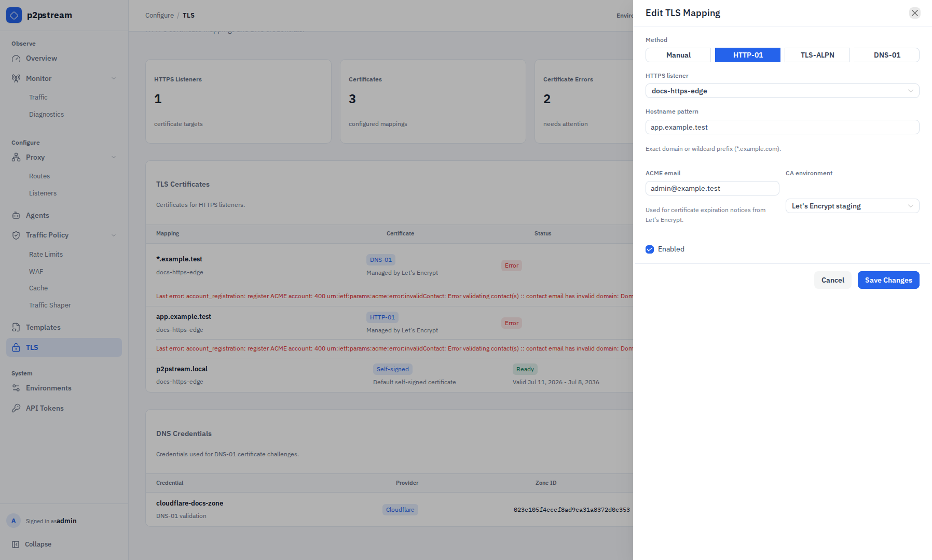Click the Collapse sidebar icon

[16, 544]
